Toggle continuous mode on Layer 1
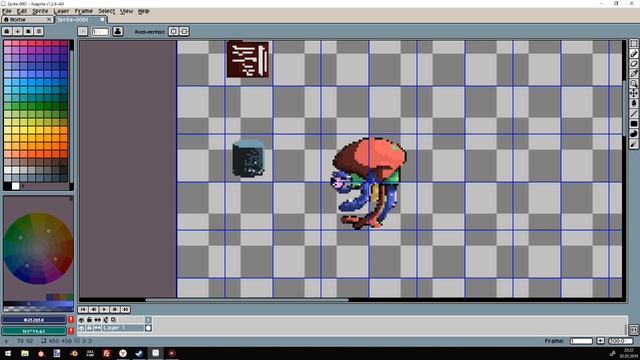Viewport: 640px width, 360px height. 98,328
